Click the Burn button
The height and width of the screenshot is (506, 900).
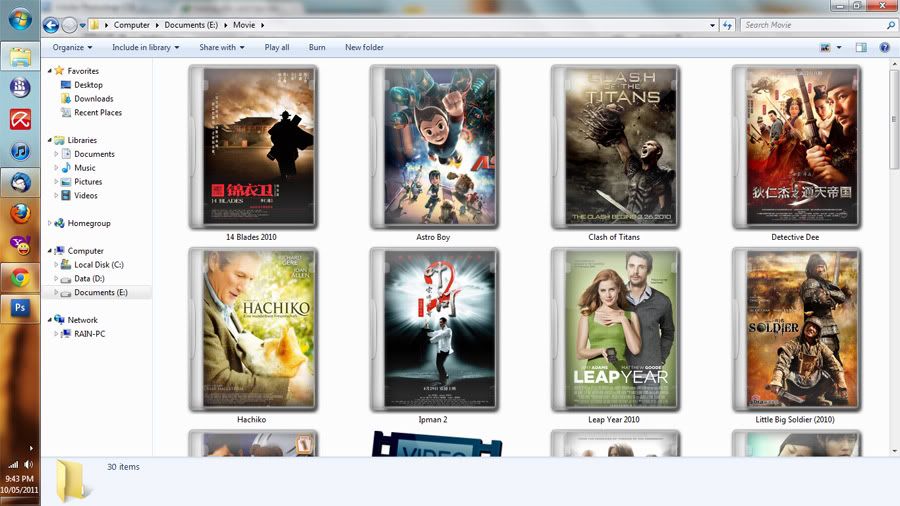(x=317, y=48)
